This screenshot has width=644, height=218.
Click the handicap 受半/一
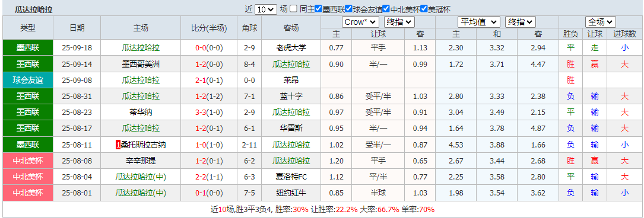click(378, 145)
